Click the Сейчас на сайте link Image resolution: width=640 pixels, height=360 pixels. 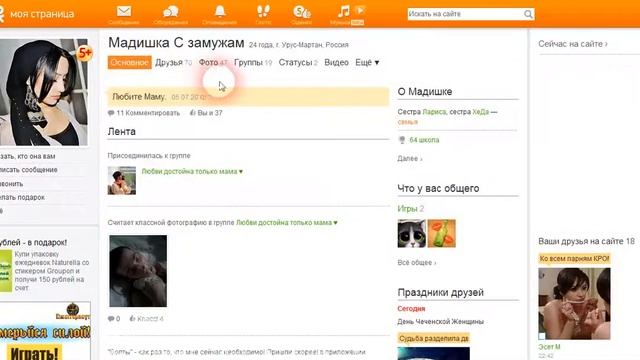573,44
